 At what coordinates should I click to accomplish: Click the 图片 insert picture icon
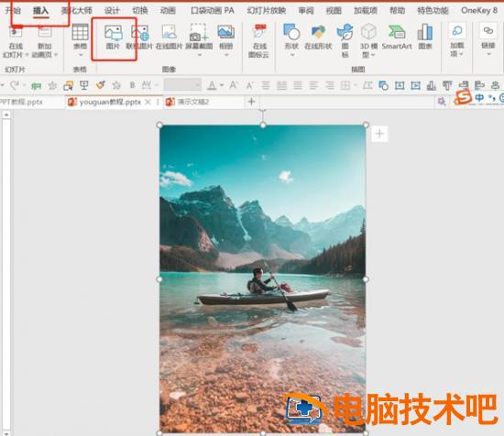click(113, 38)
